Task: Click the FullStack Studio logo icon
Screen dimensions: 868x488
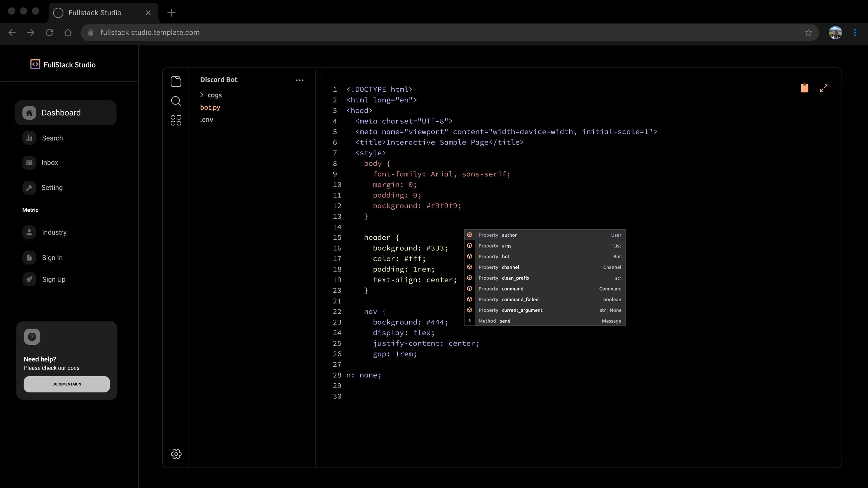Action: pyautogui.click(x=35, y=64)
